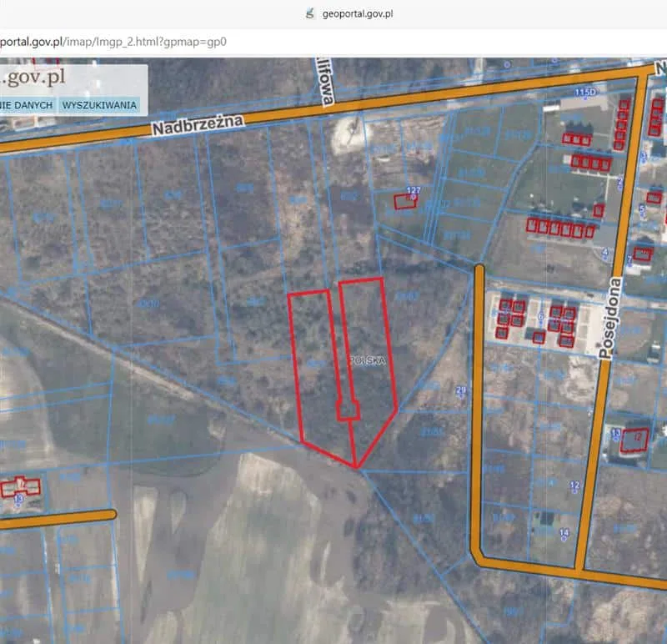Click the geoportal.gov.pl site favicon

coord(310,14)
